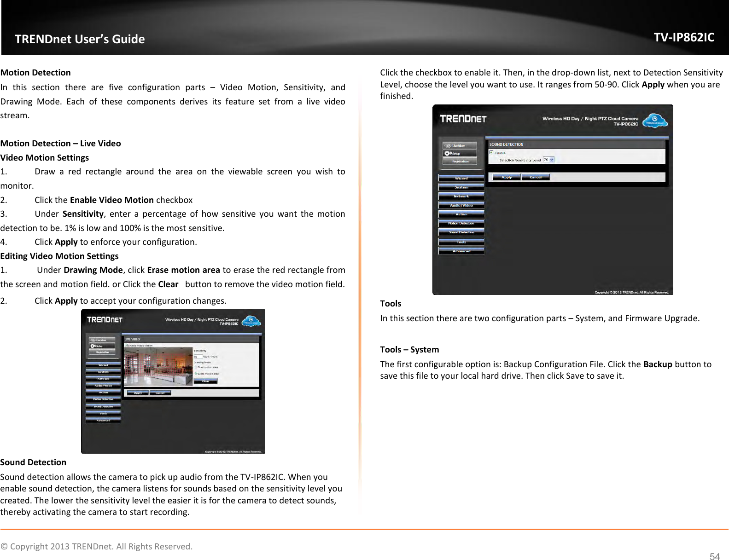Click TRENDnet logo in Sound Detection screenshot
729x560 pixels.
pos(463,119)
